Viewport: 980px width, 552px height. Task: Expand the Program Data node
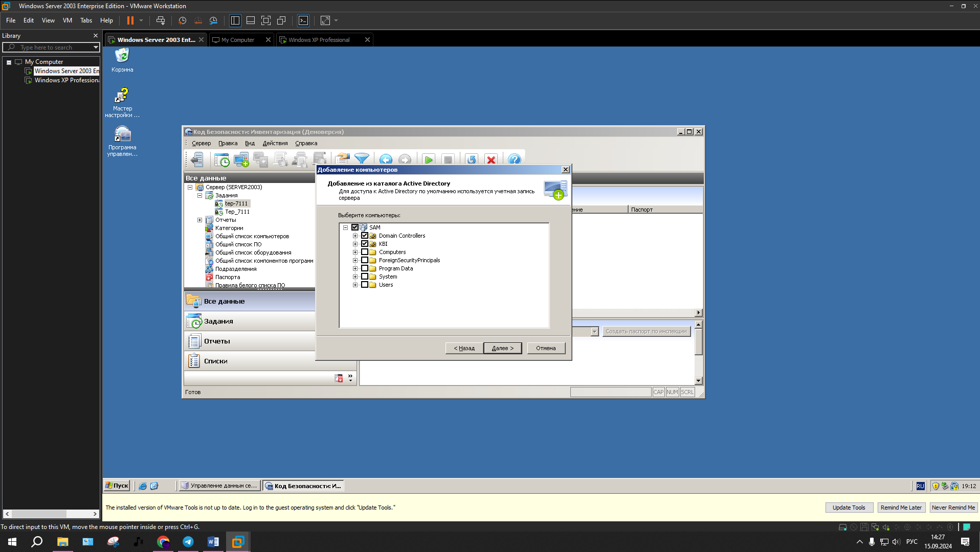(x=355, y=268)
